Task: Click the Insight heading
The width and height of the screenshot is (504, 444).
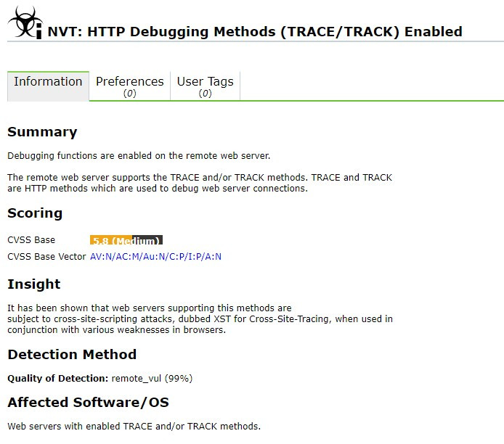Action: tap(34, 284)
